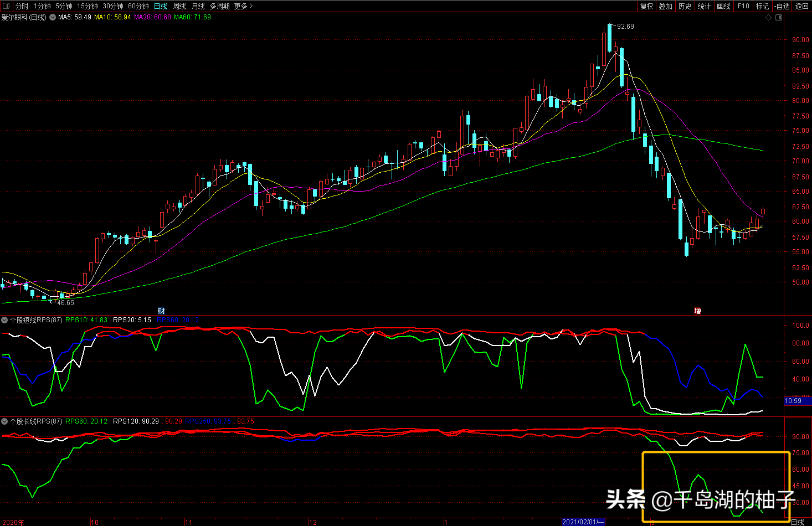Activate the 画线 drawing tools button
The width and height of the screenshot is (812, 526).
[x=723, y=6]
